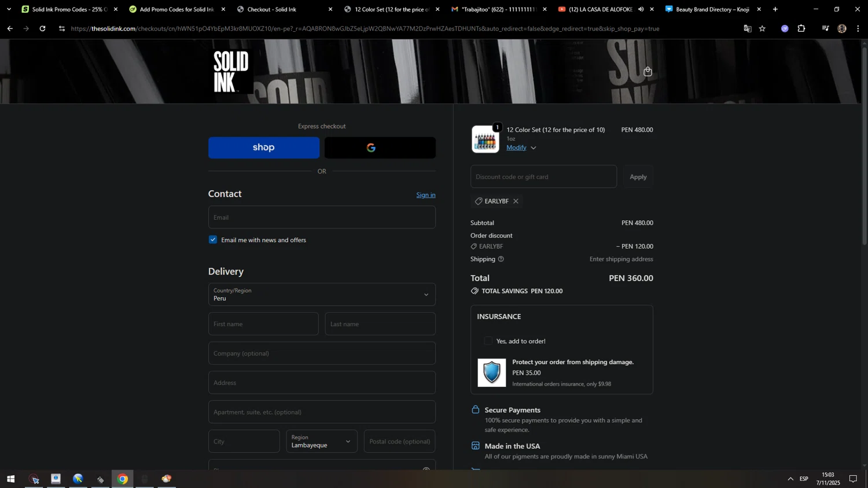This screenshot has height=488, width=868.
Task: Click the ESP language indicator
Action: tap(804, 479)
